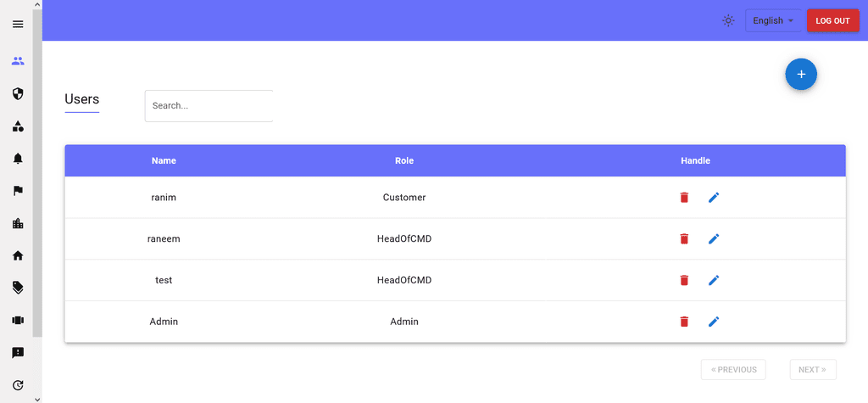Click the Role column header
The image size is (868, 403).
coord(404,160)
